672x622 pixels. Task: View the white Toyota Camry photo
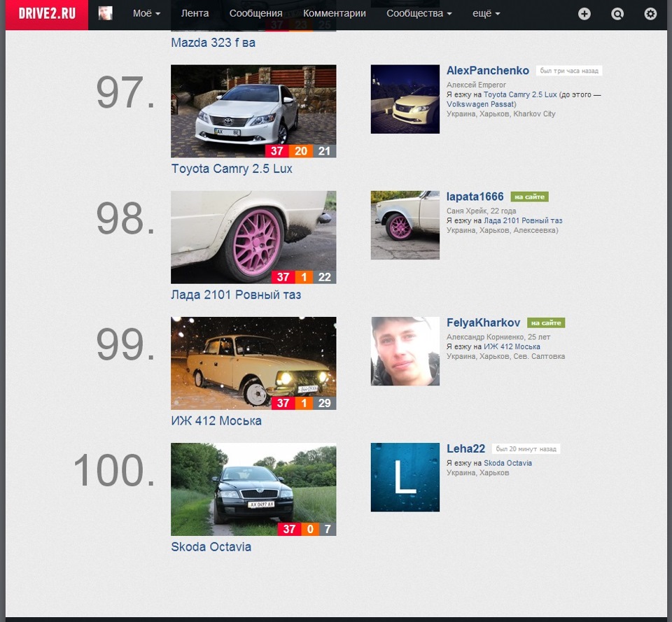pos(253,111)
